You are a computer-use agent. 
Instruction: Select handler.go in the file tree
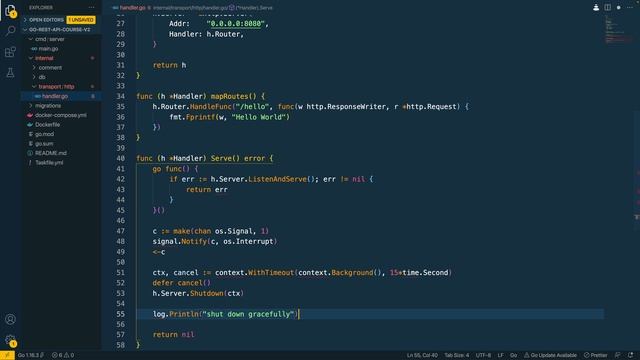pyautogui.click(x=55, y=96)
